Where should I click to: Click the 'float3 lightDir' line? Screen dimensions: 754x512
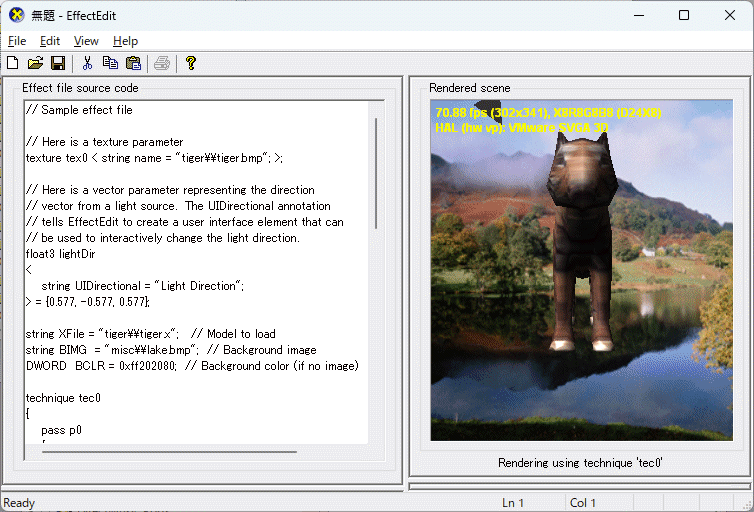pos(61,254)
